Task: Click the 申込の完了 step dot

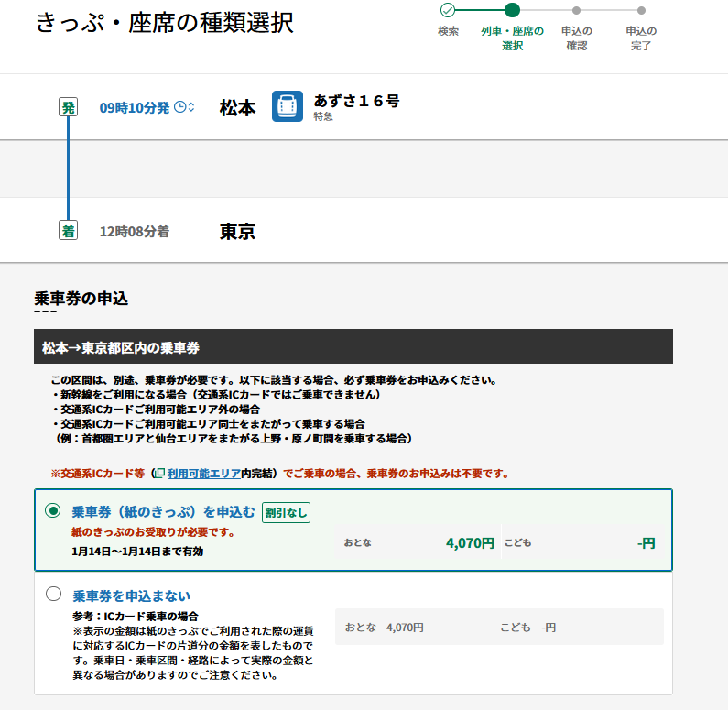Action: click(x=641, y=10)
